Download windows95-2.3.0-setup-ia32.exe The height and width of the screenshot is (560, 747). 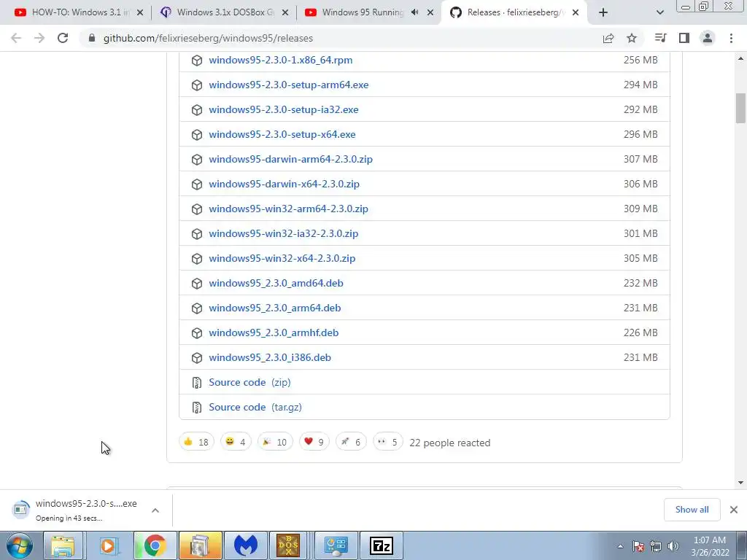pyautogui.click(x=284, y=109)
